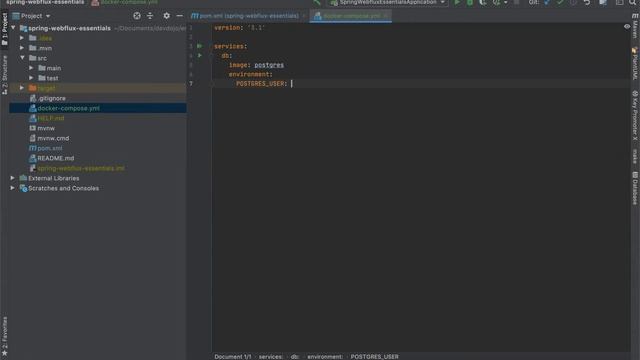This screenshot has height=360, width=640.
Task: Click the environment breadcrumb at the bottom
Action: (x=325, y=356)
